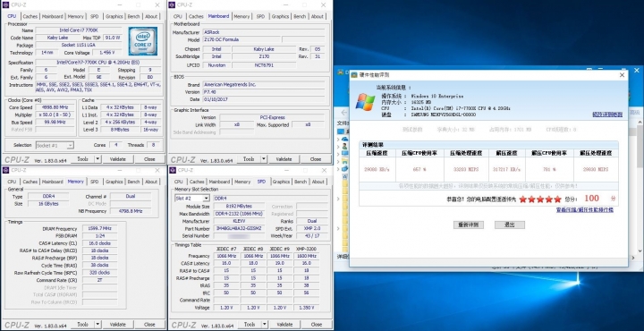Click BIOS Date value 01/10/2017
The width and height of the screenshot is (644, 331).
pyautogui.click(x=265, y=99)
